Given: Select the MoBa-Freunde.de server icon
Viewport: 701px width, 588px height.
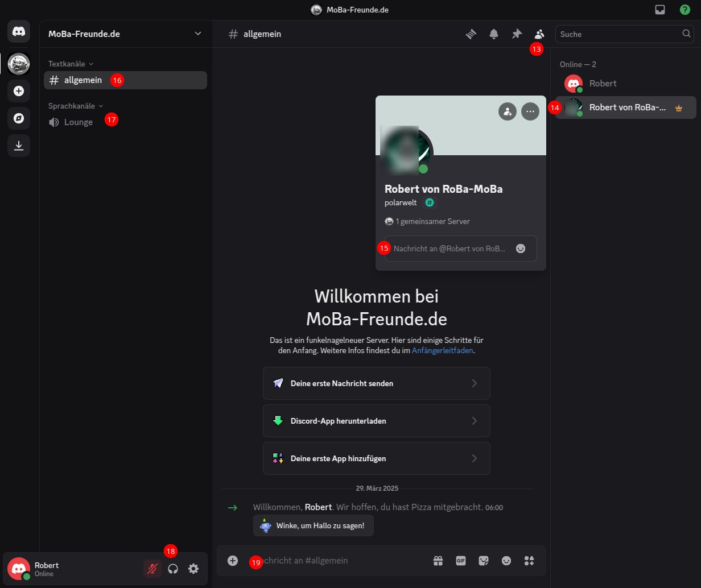Looking at the screenshot, I should pos(19,64).
